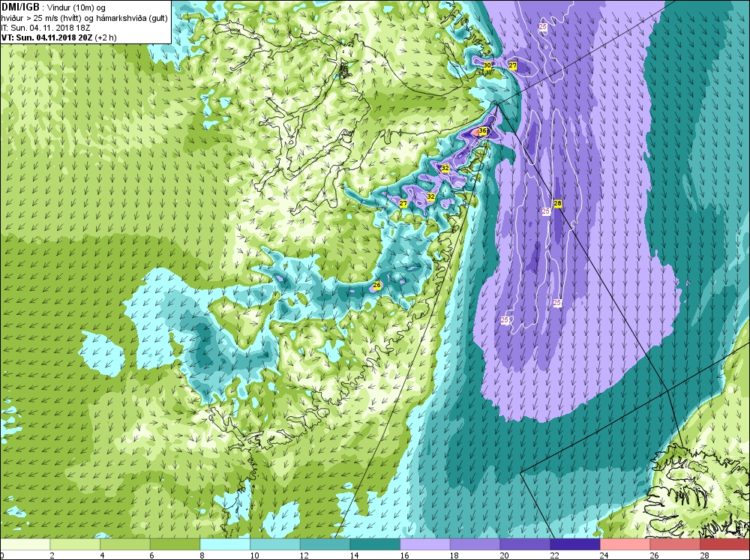
Task: Click the VT valid time 20Z line
Action: 58,37
